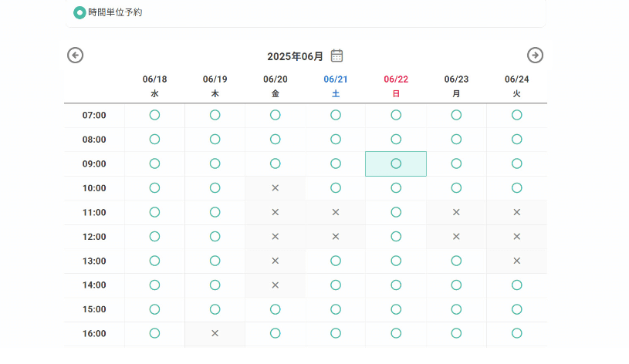629x364 pixels.
Task: Choose the 15:00 slot on 06/20
Action: [x=276, y=309]
